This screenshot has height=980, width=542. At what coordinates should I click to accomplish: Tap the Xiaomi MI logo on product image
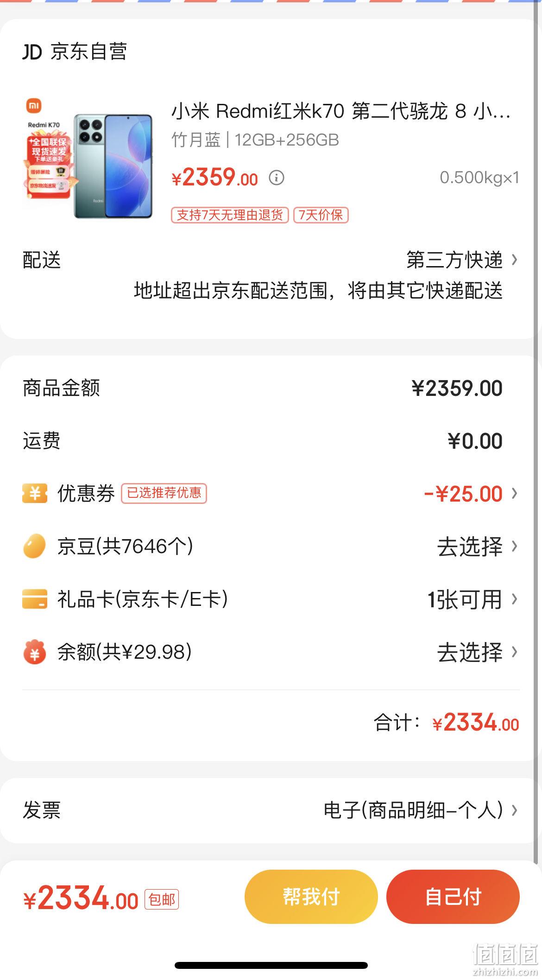tap(34, 106)
